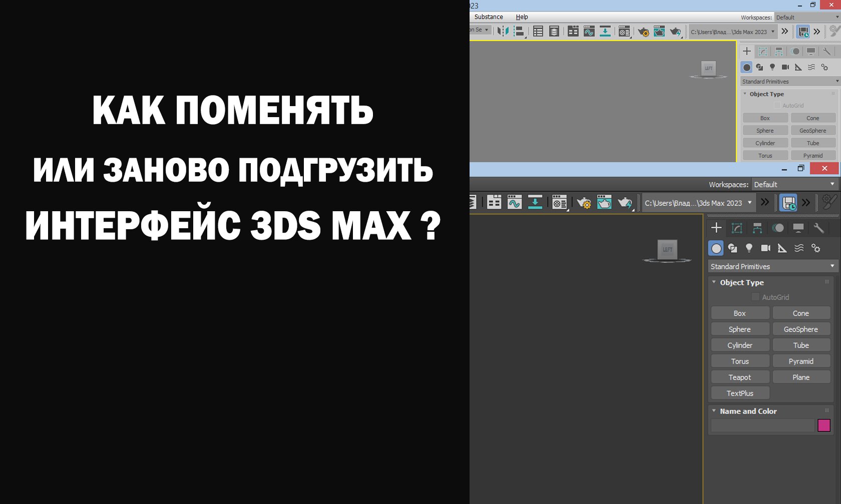Viewport: 841px width, 504px height.
Task: Open Schematic View in the dark window toolbar
Action: (x=535, y=202)
